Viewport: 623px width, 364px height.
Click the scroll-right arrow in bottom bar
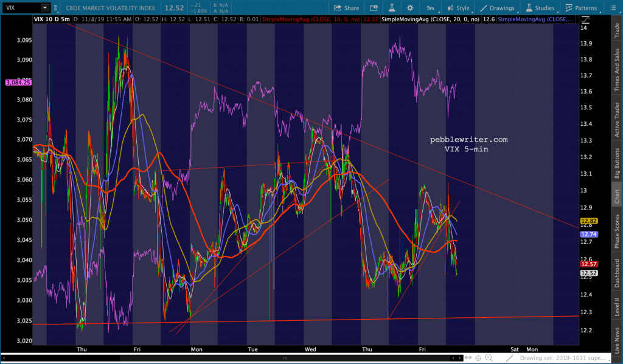459,358
